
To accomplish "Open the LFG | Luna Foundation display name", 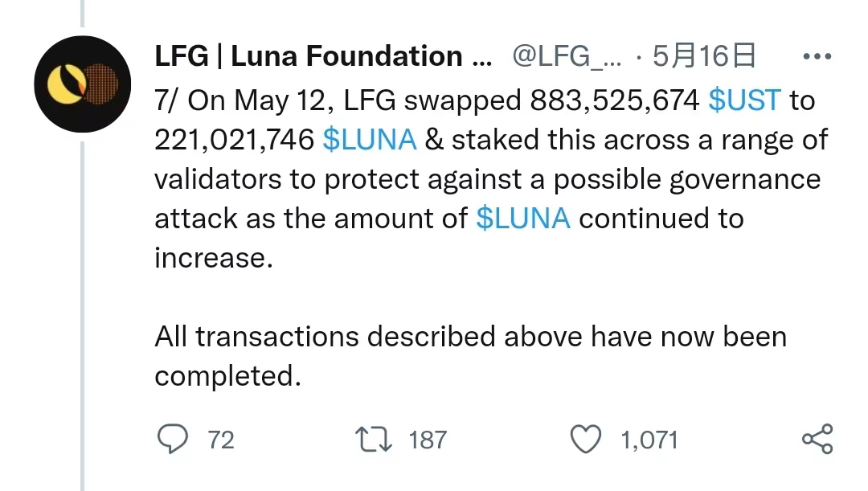I will [323, 56].
